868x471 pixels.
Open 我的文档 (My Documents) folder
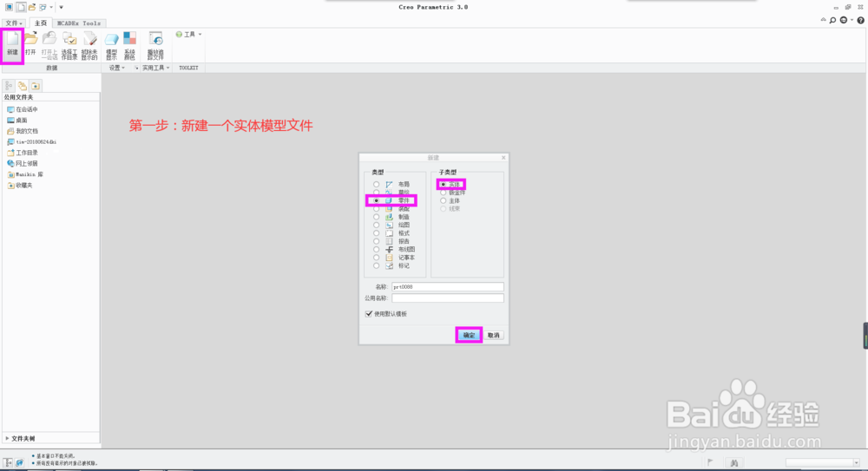[23, 131]
